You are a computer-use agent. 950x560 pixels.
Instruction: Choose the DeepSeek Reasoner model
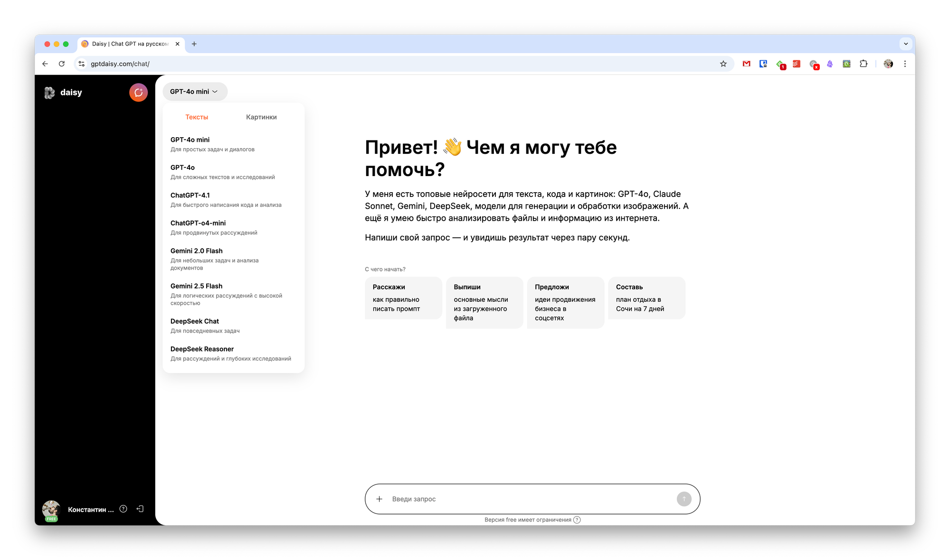click(x=231, y=354)
